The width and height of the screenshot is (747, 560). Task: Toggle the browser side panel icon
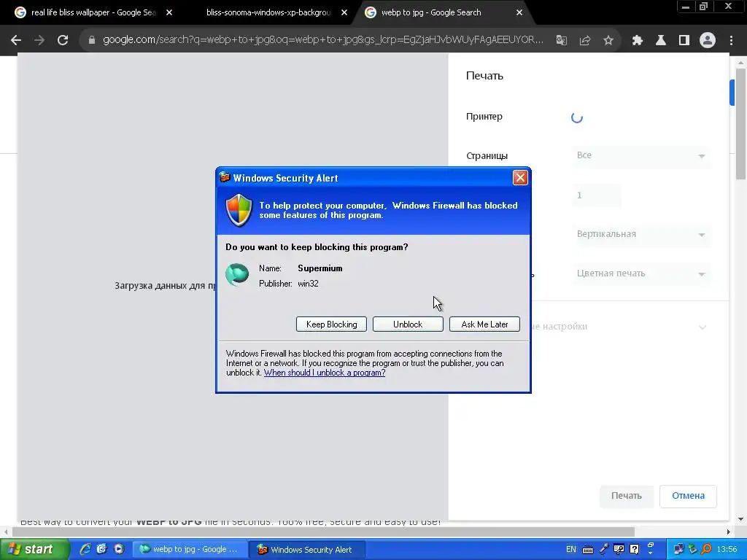[x=684, y=41]
